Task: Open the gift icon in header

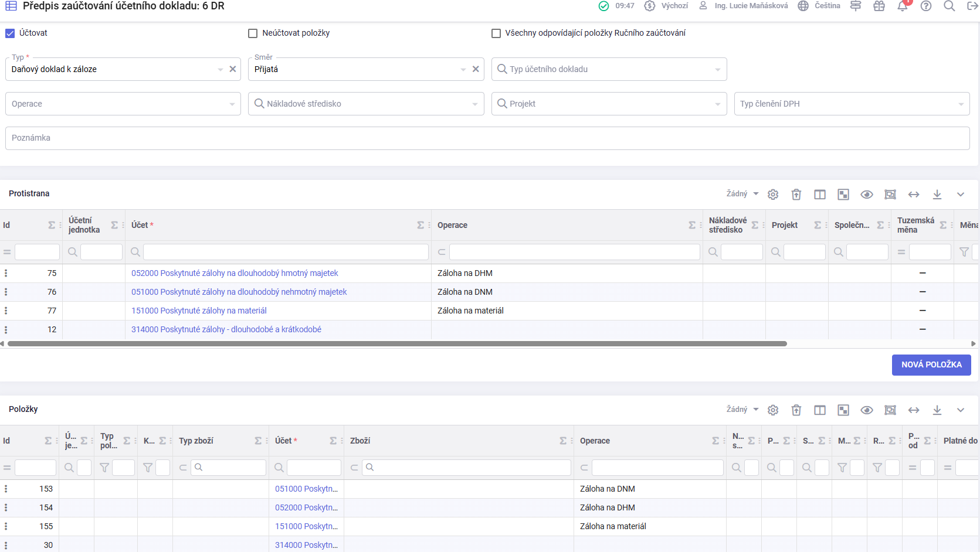Action: point(879,6)
